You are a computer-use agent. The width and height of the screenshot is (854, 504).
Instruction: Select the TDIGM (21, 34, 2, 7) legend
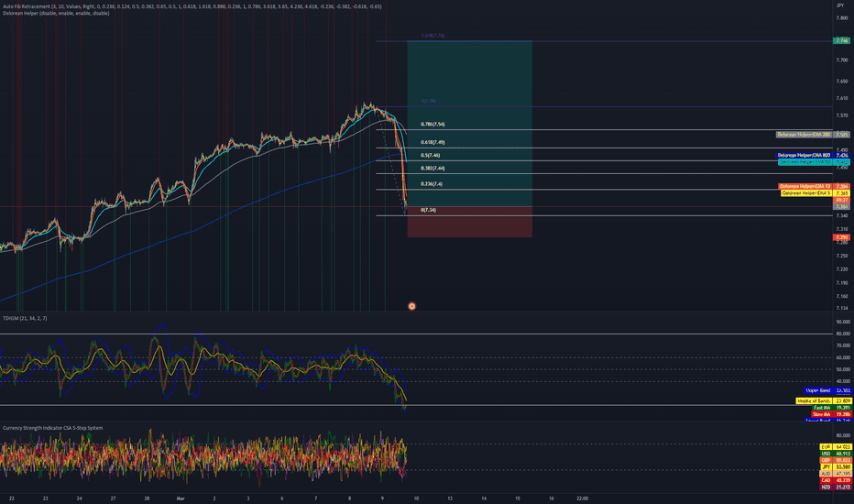pyautogui.click(x=25, y=318)
